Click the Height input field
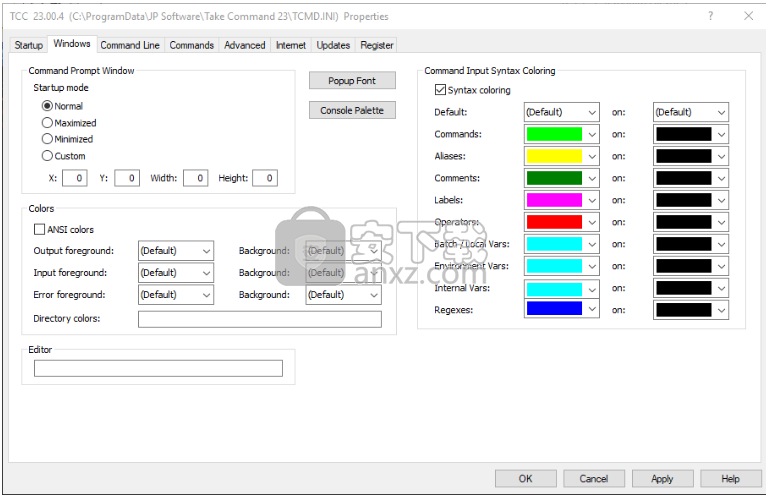The image size is (766, 495). pos(265,178)
